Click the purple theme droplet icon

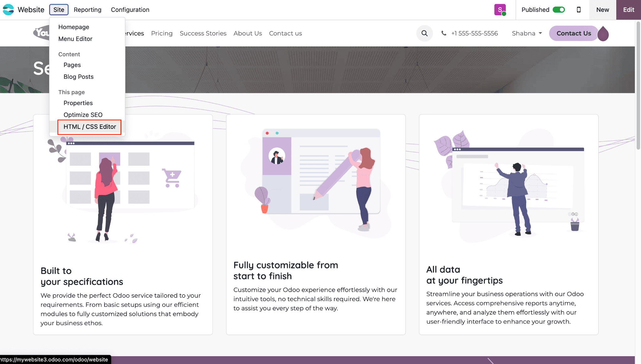[x=603, y=34]
